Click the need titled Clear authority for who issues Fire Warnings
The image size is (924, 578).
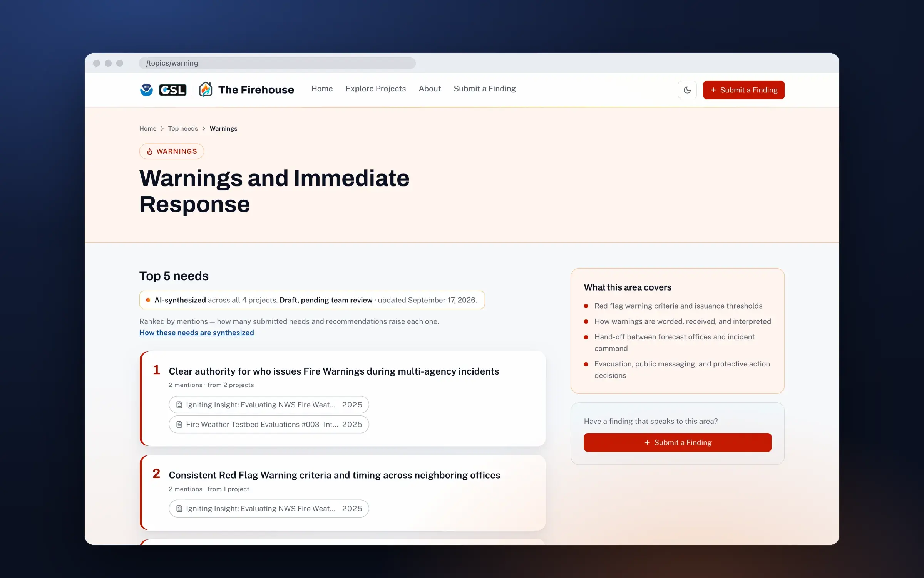(334, 371)
